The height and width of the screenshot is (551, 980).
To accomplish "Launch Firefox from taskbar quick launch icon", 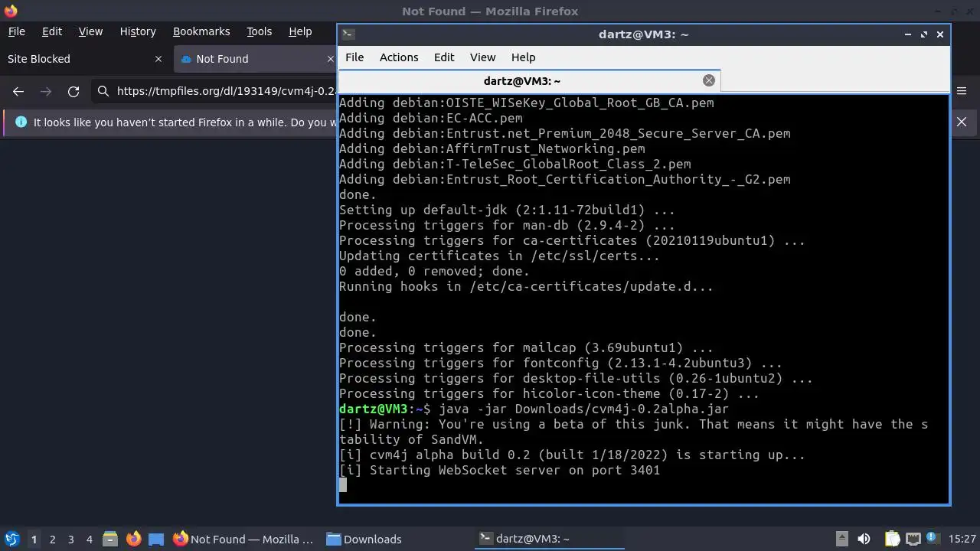I will (x=133, y=539).
